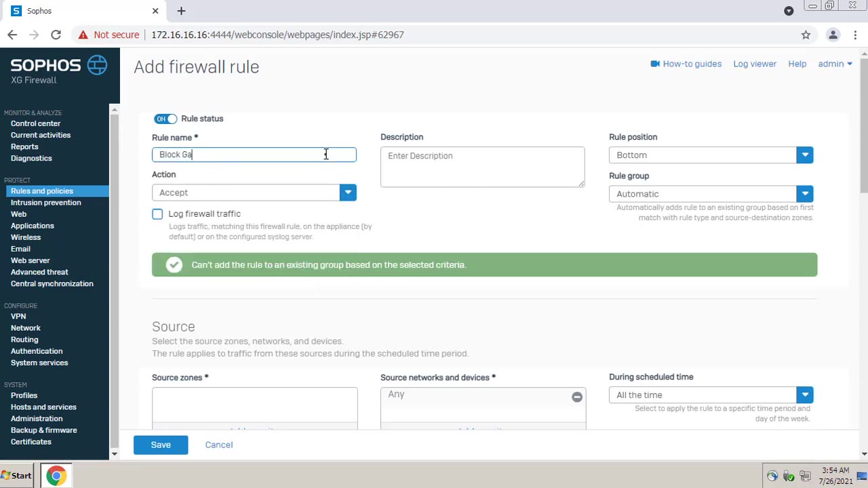Click the Save button
The height and width of the screenshot is (488, 868).
[161, 445]
